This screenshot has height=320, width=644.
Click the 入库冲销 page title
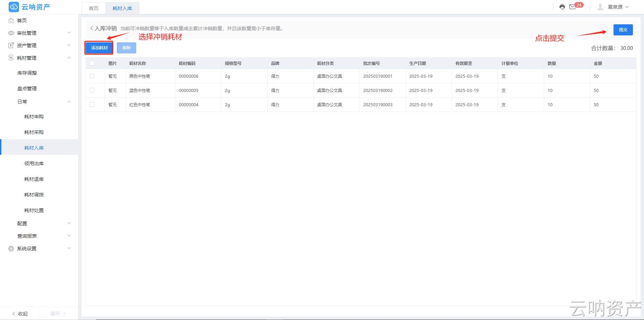point(106,28)
